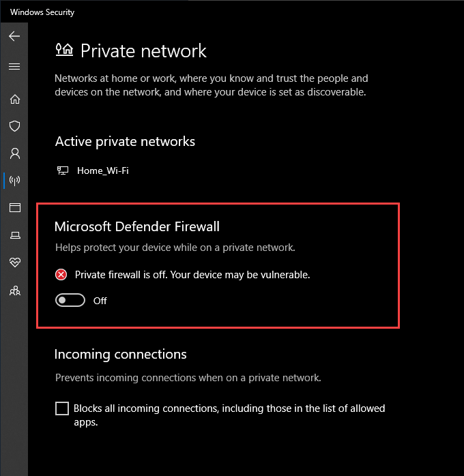
Task: Open Account protection person icon
Action: pos(14,153)
